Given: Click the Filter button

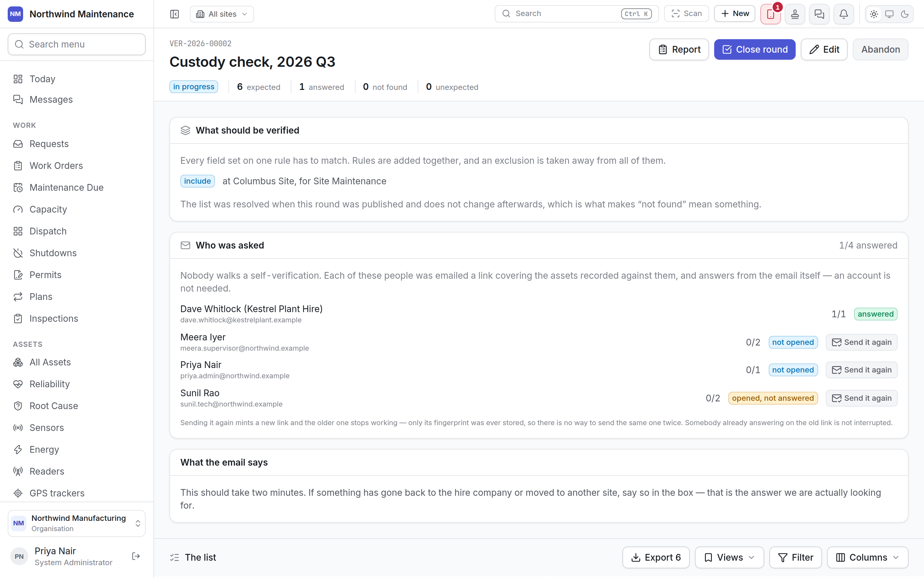Looking at the screenshot, I should (795, 557).
